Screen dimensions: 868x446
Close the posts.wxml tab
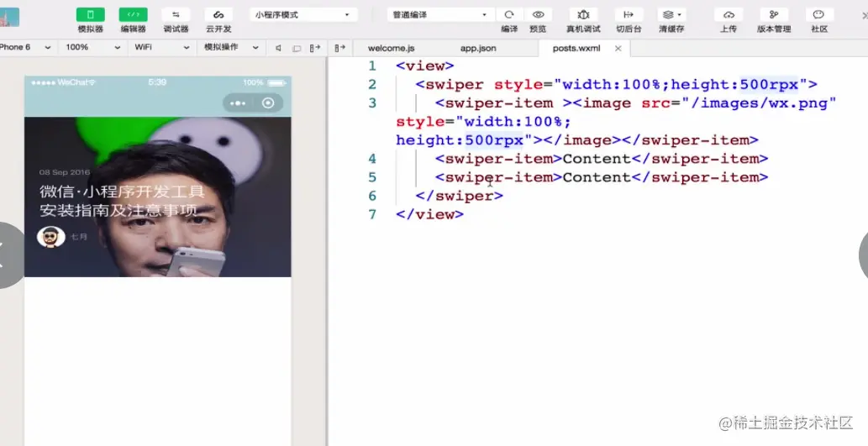tap(618, 48)
